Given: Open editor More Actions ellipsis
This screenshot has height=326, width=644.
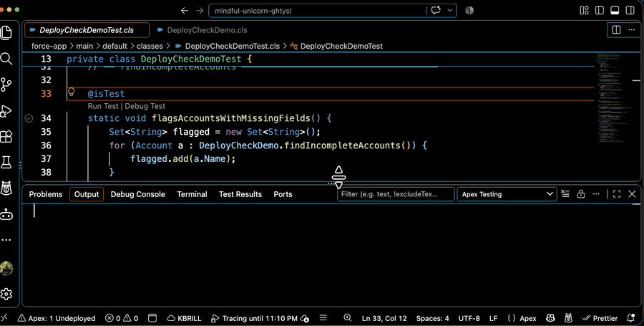Looking at the screenshot, I should point(632,29).
